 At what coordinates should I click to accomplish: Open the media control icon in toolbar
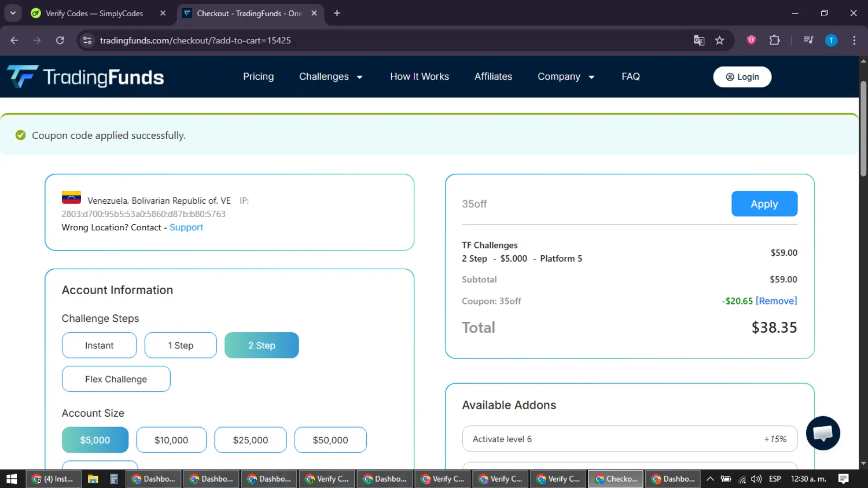[808, 41]
